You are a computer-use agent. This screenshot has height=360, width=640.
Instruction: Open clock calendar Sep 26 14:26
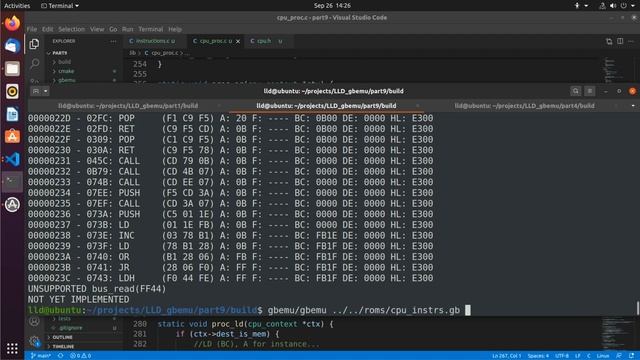(x=332, y=6)
